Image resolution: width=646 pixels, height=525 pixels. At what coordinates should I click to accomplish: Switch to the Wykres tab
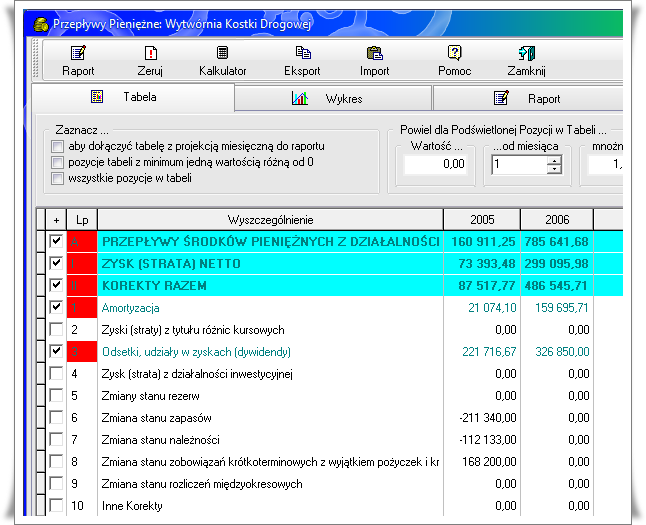tap(332, 99)
